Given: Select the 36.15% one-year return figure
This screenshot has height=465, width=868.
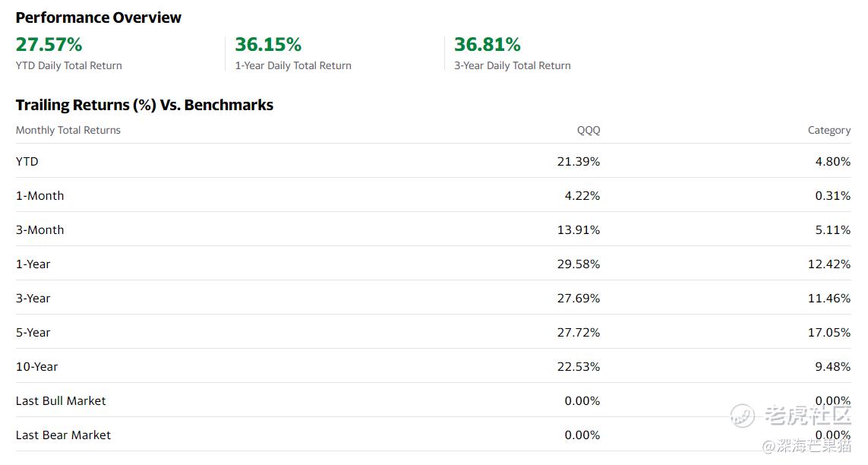Looking at the screenshot, I should coord(268,44).
